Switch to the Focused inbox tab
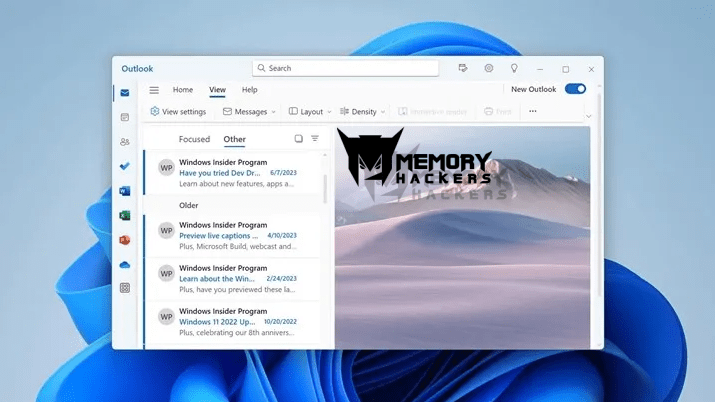715x402 pixels. click(194, 139)
